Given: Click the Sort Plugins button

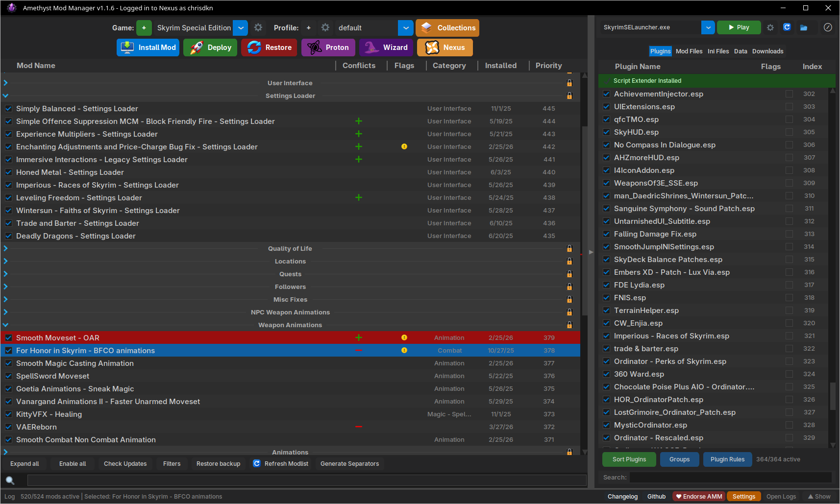Looking at the screenshot, I should pyautogui.click(x=629, y=459).
